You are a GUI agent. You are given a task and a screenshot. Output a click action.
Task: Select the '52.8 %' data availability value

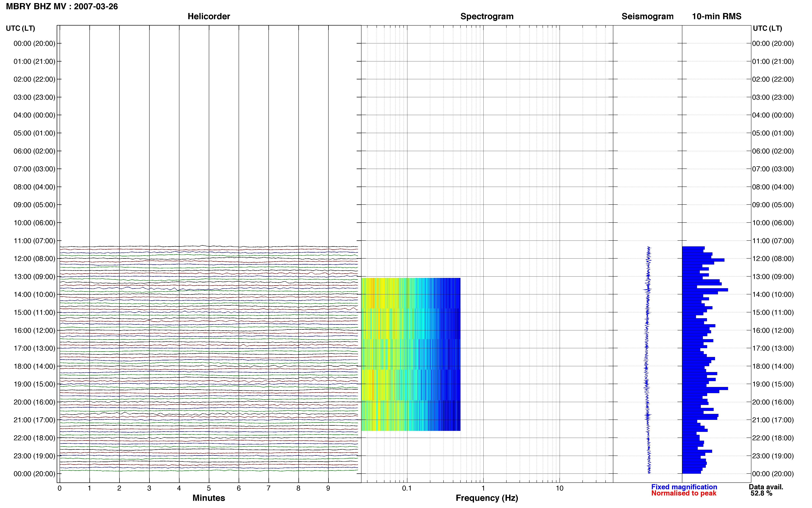[x=761, y=493]
